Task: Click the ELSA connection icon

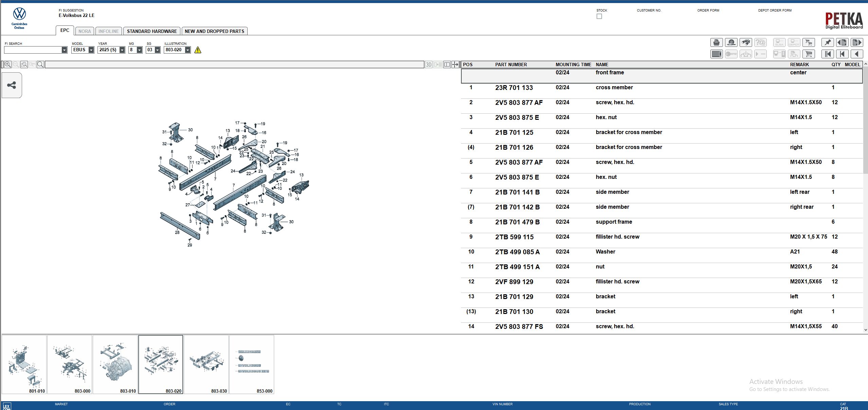Action: (779, 42)
